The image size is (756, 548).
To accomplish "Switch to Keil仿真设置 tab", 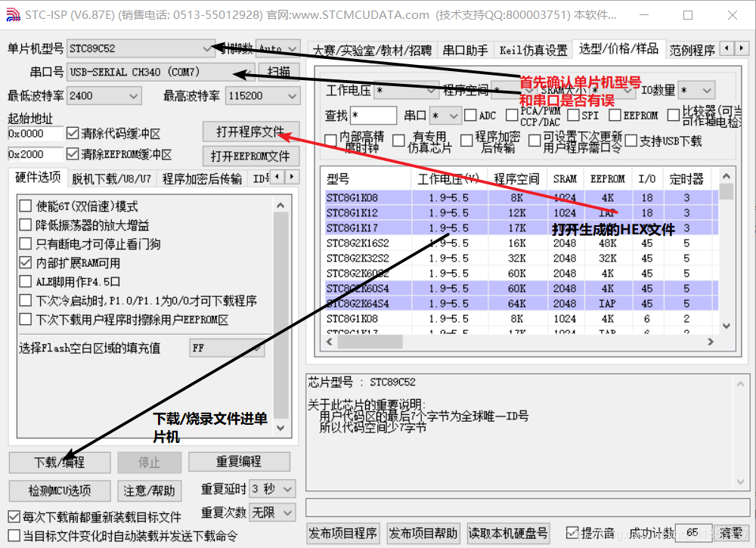I will coord(533,50).
